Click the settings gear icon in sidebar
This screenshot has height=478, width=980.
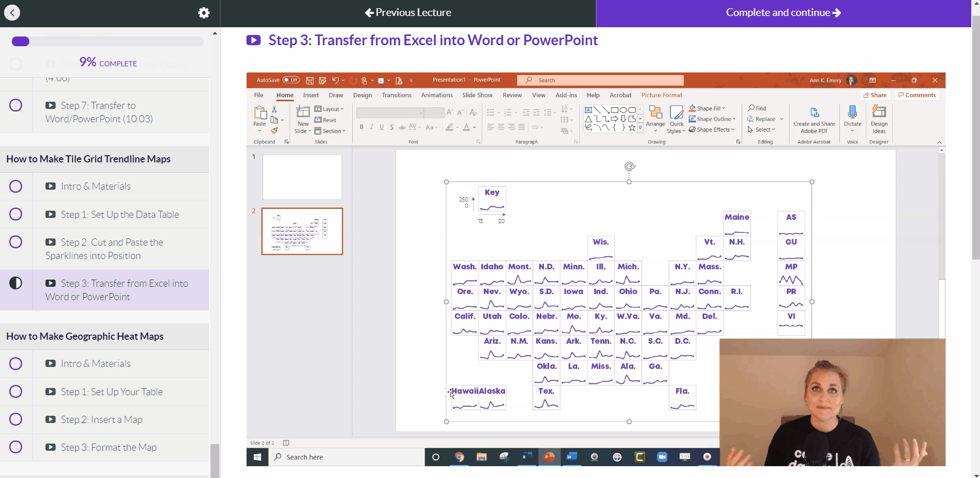point(204,13)
